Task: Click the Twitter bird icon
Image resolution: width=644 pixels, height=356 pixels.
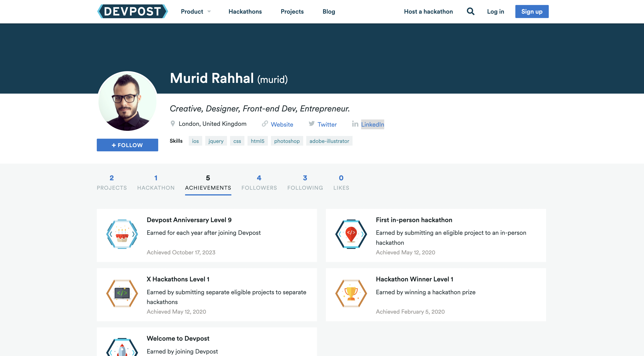Action: tap(311, 124)
